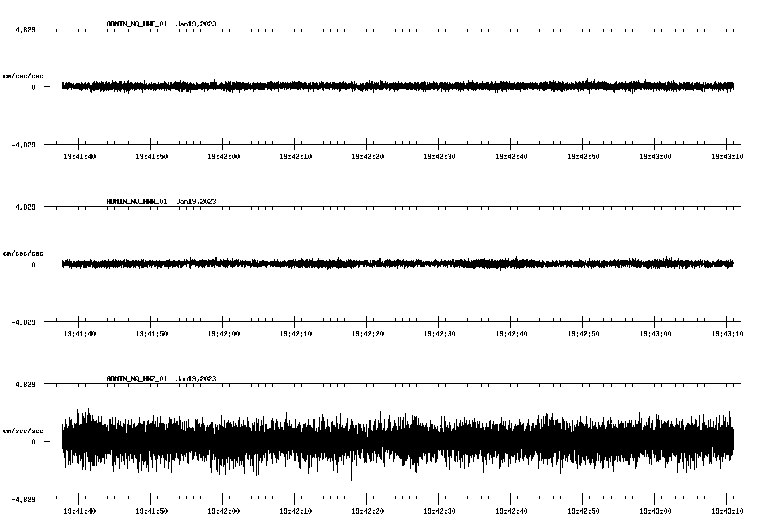Click the Jan19,2023 label beside HNZ title
Screen dimensions: 782x532
[x=197, y=379]
